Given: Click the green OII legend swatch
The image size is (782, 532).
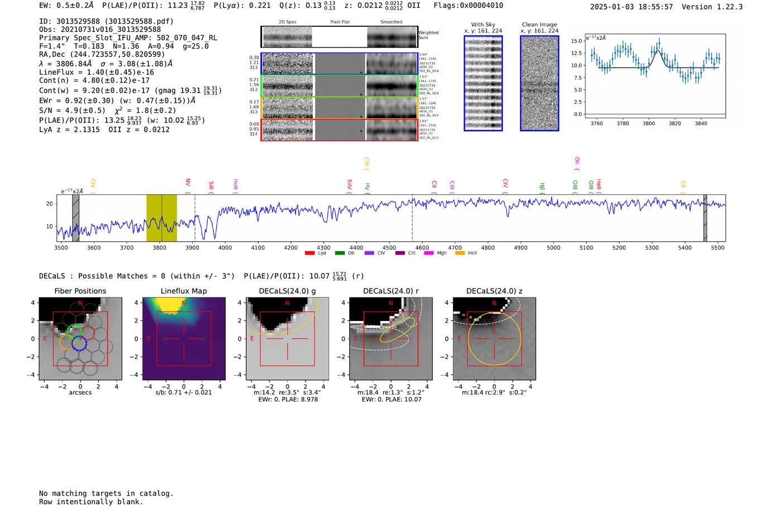Looking at the screenshot, I should click(x=340, y=253).
